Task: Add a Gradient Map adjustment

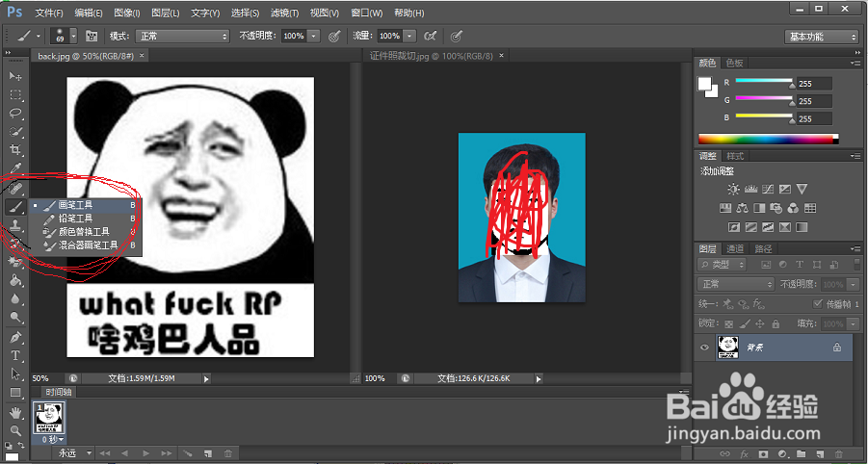Action: click(x=802, y=227)
